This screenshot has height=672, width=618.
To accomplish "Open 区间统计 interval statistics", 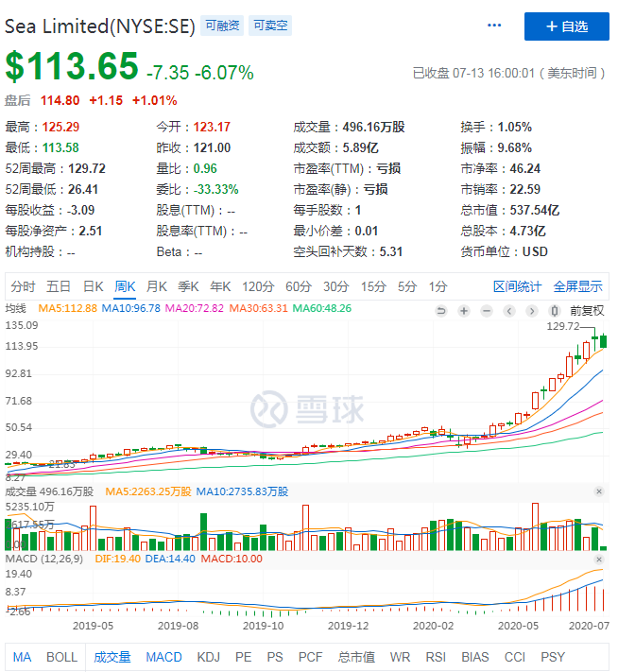I will 518,286.
